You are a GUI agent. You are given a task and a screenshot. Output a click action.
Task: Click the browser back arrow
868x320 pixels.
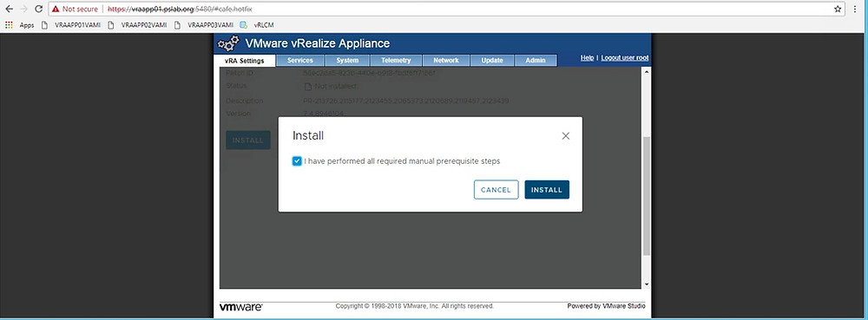click(x=9, y=9)
